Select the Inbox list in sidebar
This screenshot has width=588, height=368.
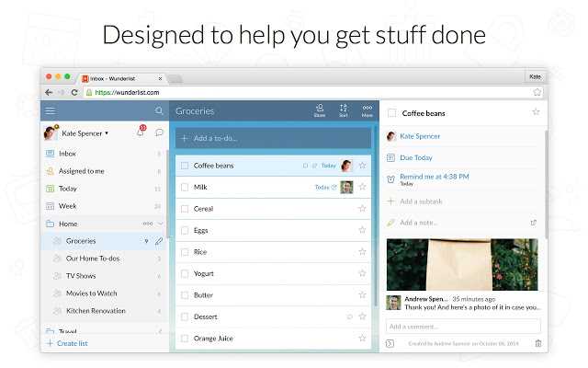(67, 154)
